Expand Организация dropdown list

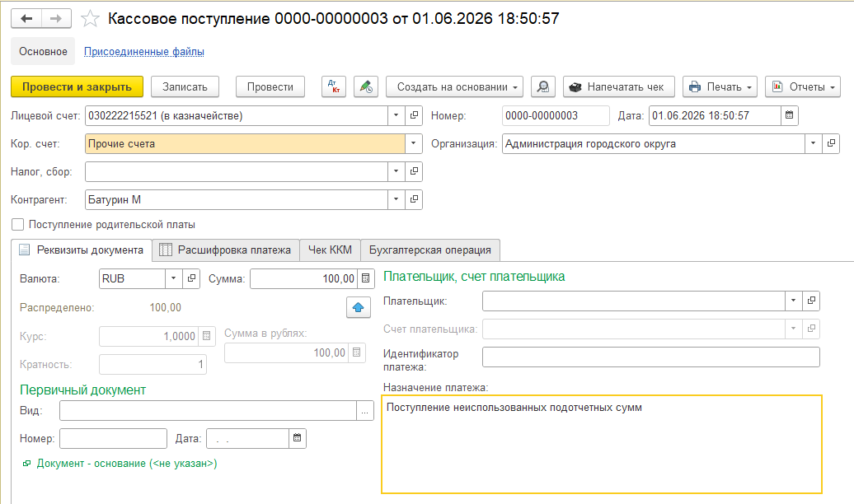813,143
